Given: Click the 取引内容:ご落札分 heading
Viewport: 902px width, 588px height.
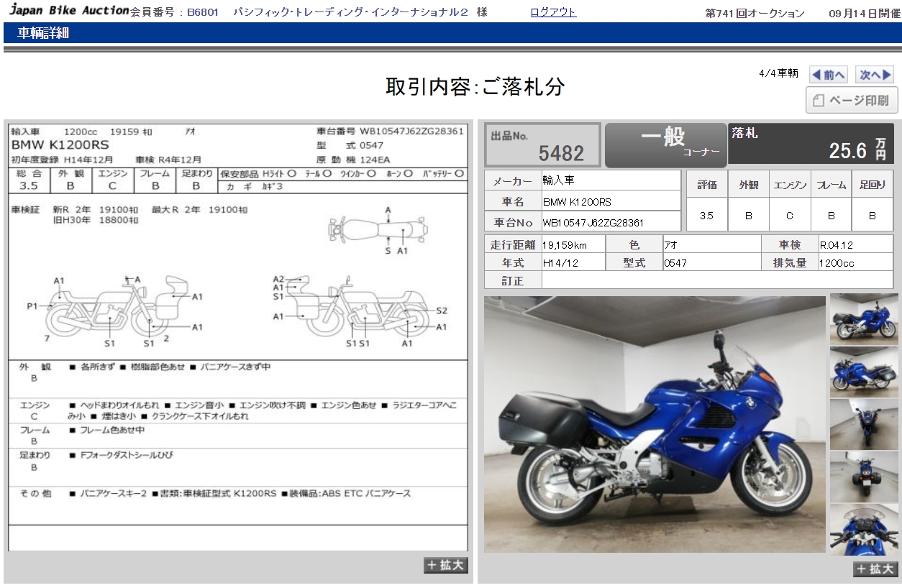Looking at the screenshot, I should [475, 87].
